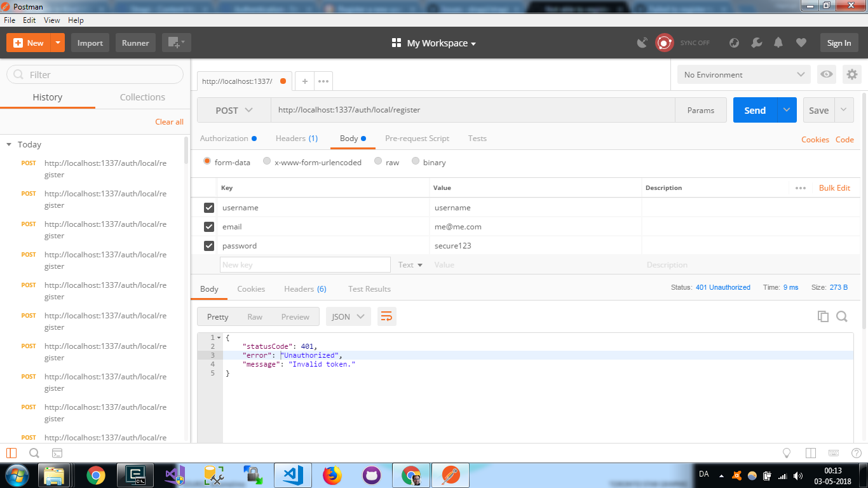Search within the response body
Screen dimensions: 868x488
(x=842, y=316)
